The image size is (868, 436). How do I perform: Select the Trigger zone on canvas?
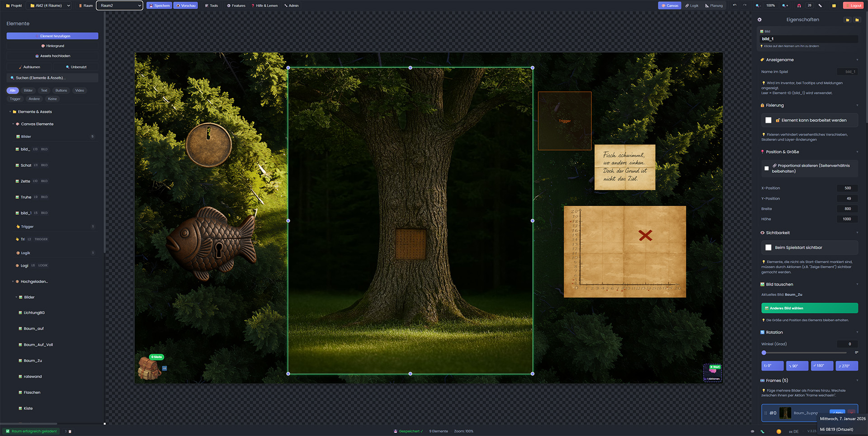[x=565, y=121]
